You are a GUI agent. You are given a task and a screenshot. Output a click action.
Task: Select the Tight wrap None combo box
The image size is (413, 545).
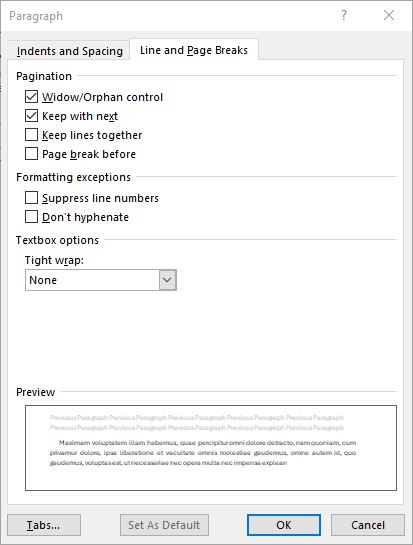[101, 280]
